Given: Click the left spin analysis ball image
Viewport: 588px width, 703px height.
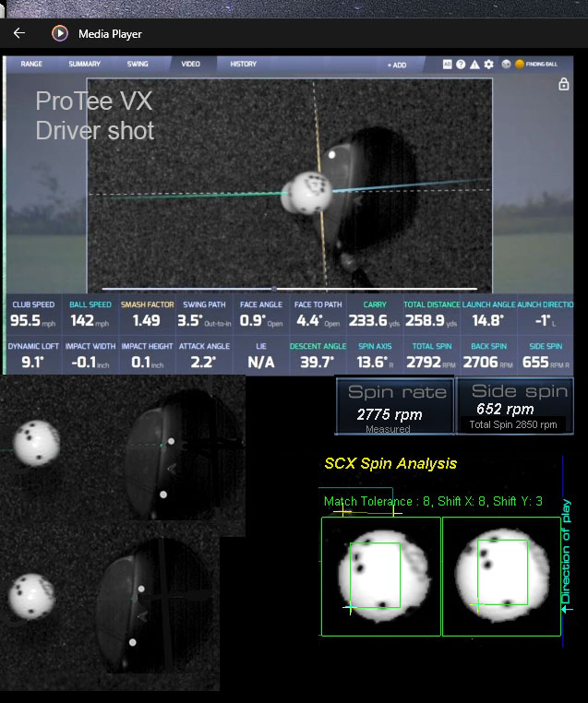Looking at the screenshot, I should [381, 577].
